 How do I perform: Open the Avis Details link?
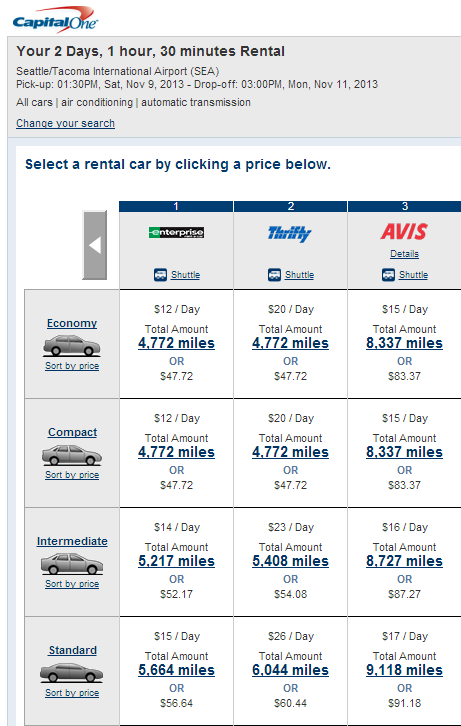(x=404, y=254)
